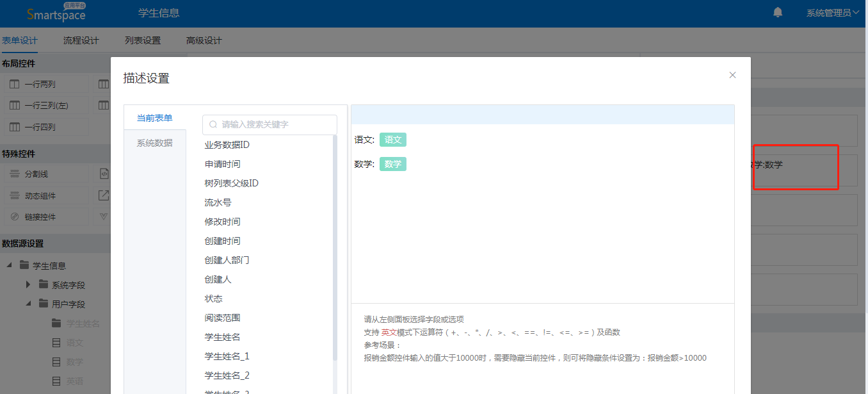Click the 分割线 divider icon

(15, 174)
